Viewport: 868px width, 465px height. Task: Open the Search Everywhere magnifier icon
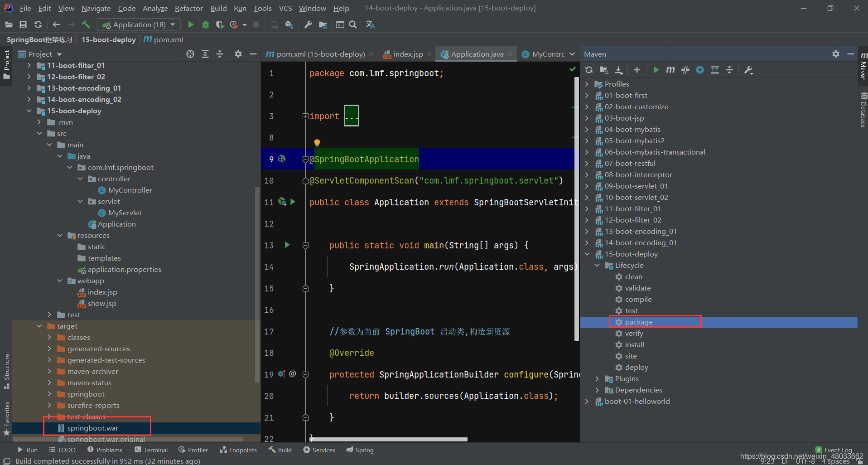(x=353, y=24)
